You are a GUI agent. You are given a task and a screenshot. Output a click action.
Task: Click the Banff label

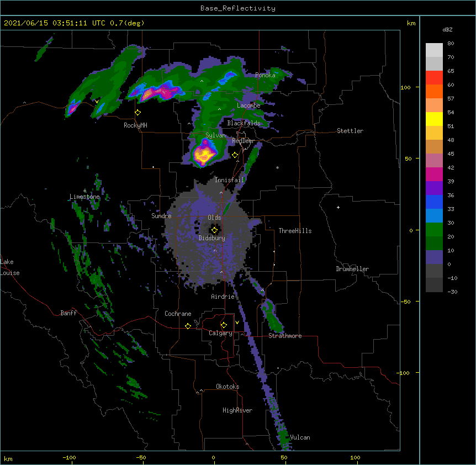(x=68, y=313)
